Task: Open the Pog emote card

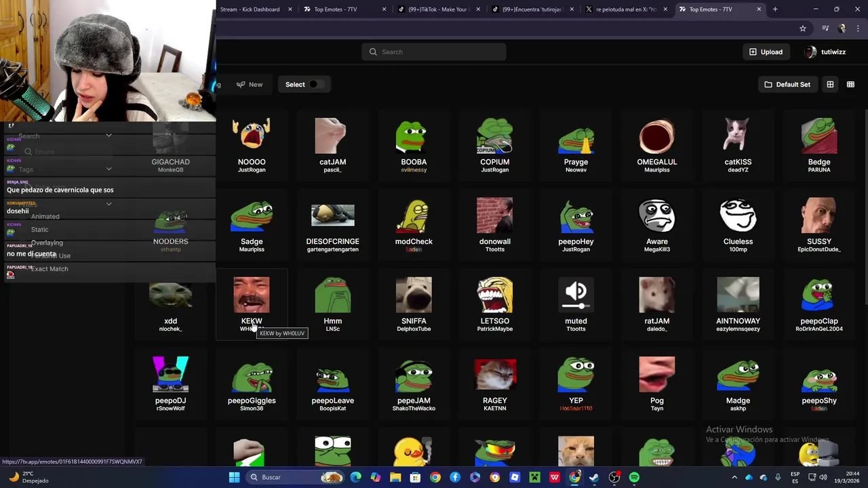Action: [657, 384]
